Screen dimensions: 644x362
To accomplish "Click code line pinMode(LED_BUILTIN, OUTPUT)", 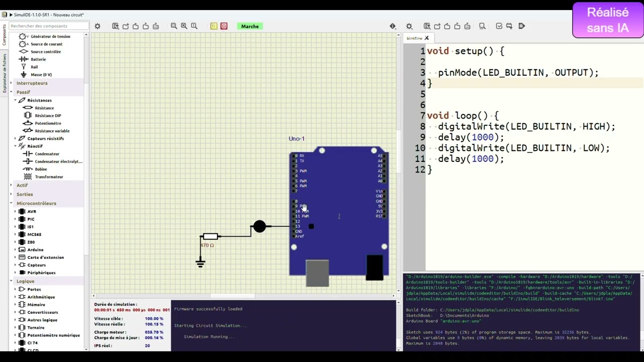I will (x=518, y=72).
